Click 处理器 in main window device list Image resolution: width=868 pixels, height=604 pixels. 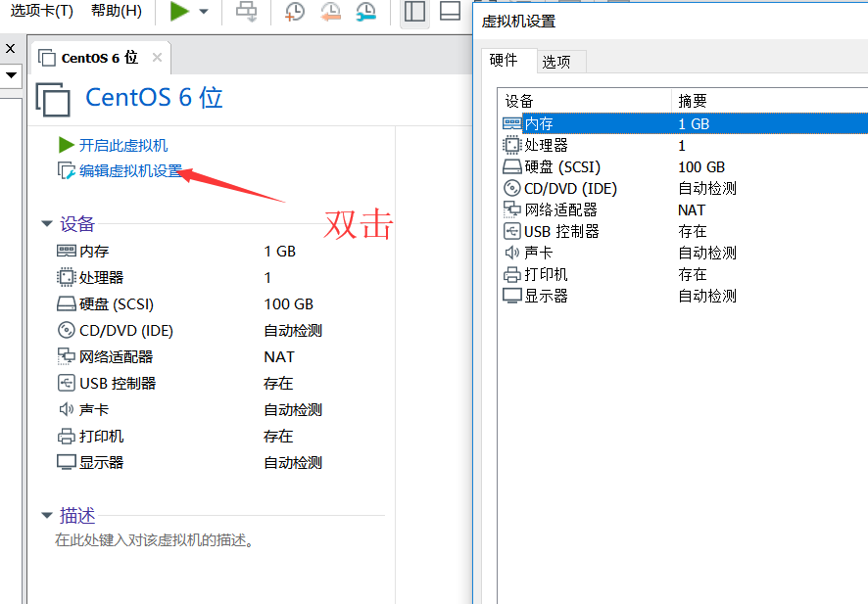click(101, 278)
